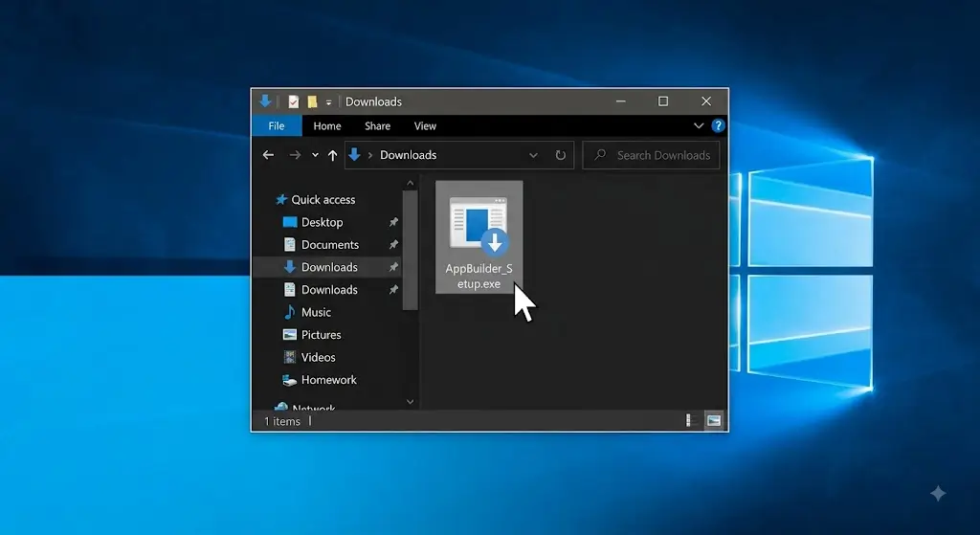Click the navigation pane scrollbar thumb

coord(410,250)
